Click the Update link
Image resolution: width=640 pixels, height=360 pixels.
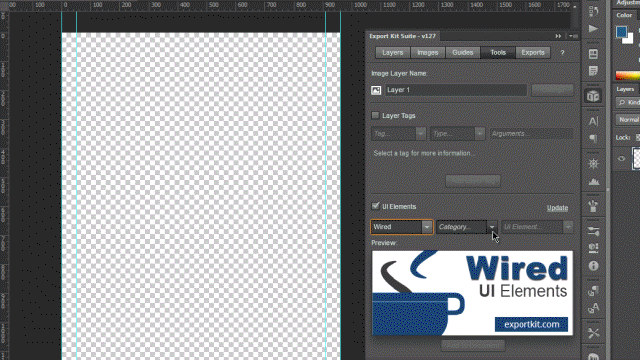[557, 208]
